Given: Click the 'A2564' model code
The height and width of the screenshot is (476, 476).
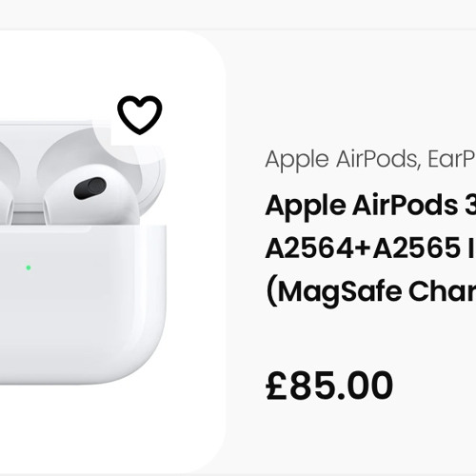Looking at the screenshot, I should (309, 248).
